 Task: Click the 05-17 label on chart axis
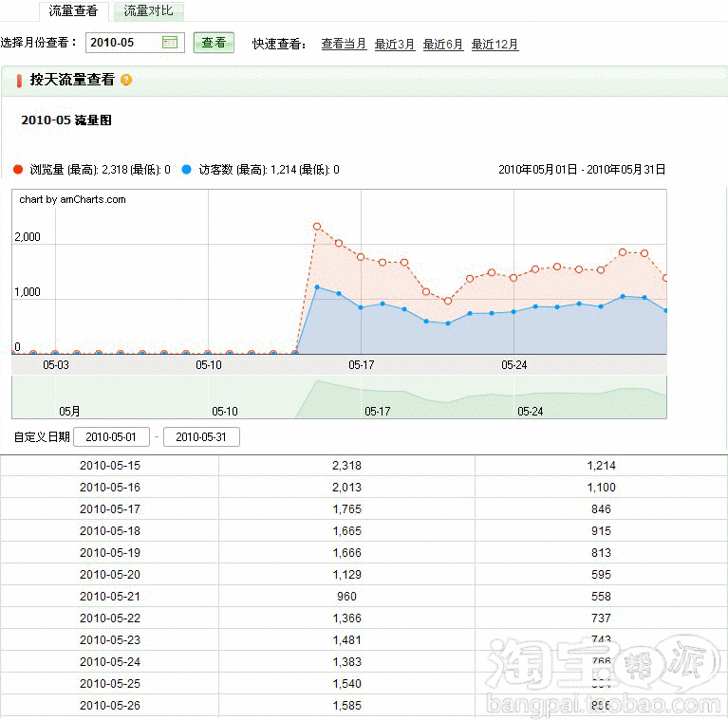(362, 365)
